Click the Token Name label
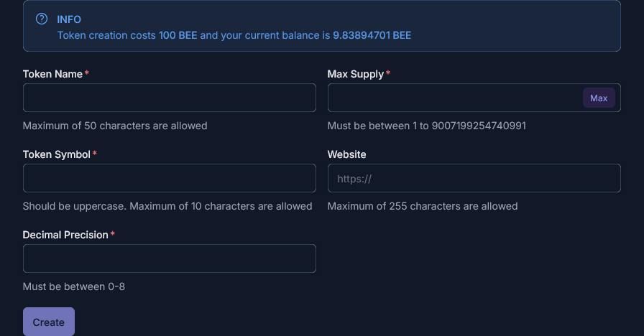This screenshot has height=336, width=644. 52,74
